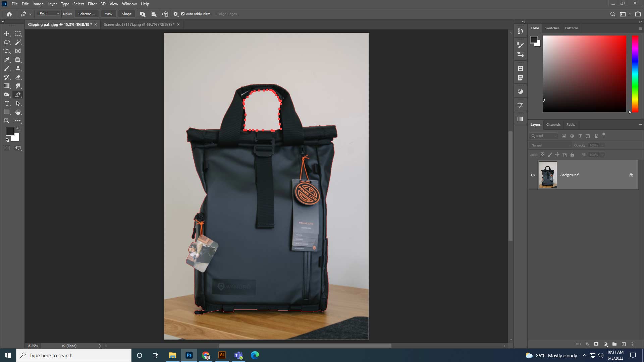
Task: Delete layer using the trash icon
Action: coord(633,344)
